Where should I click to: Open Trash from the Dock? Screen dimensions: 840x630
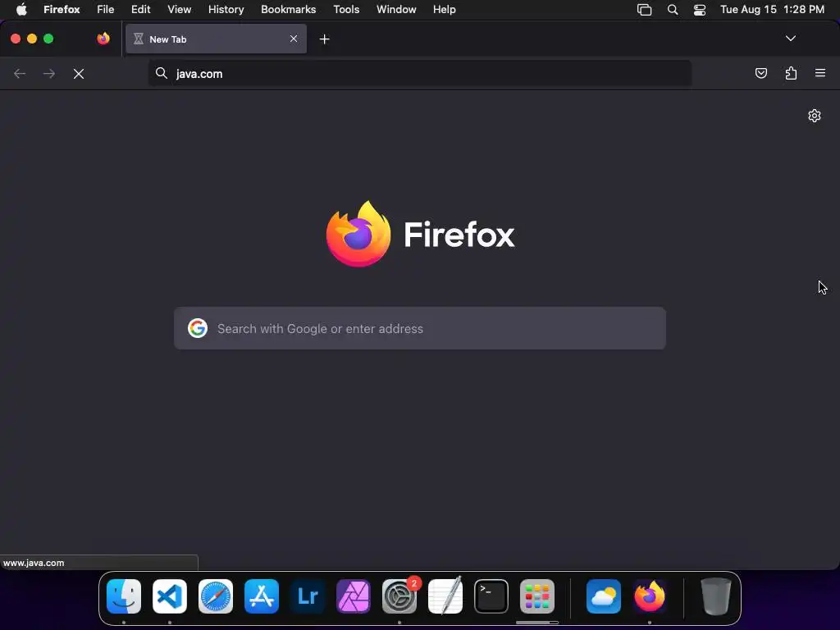click(716, 596)
